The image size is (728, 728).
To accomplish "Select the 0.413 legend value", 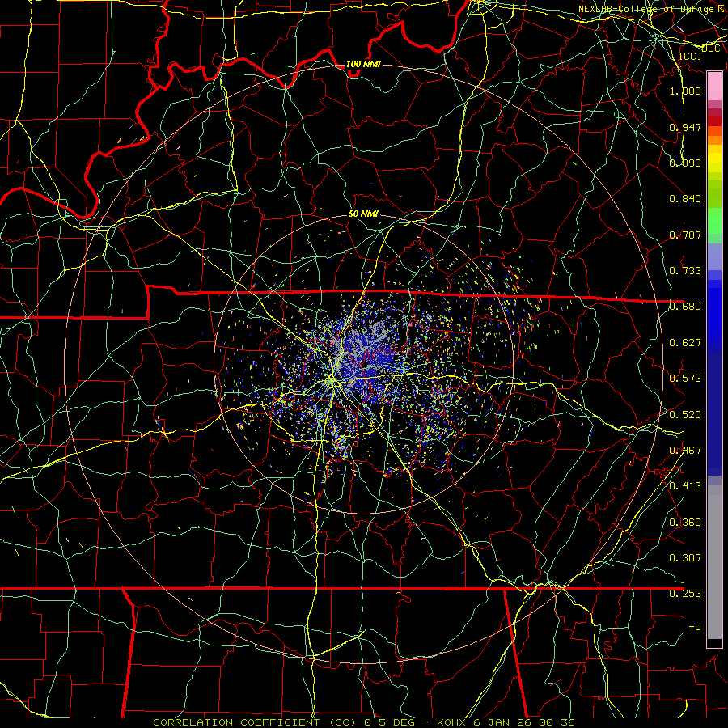I will 685,486.
